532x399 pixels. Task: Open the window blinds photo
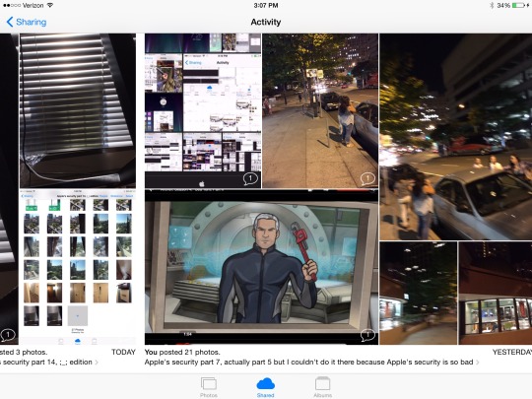pos(78,110)
